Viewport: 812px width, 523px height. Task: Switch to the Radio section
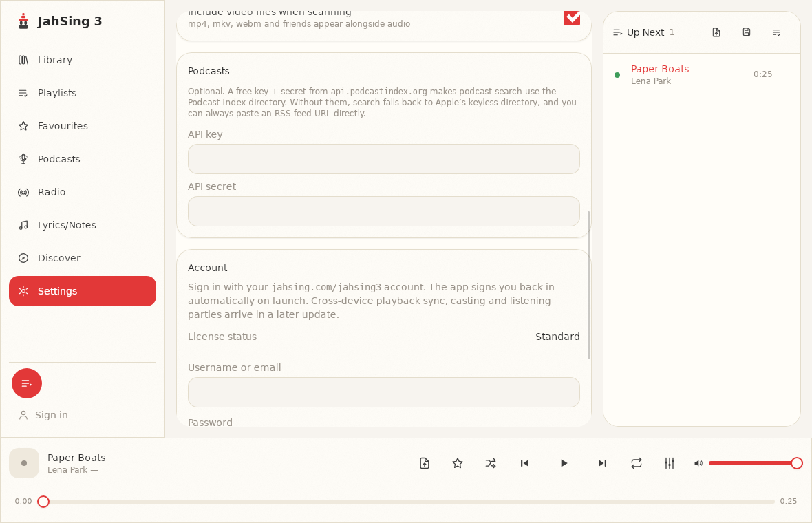[83, 192]
